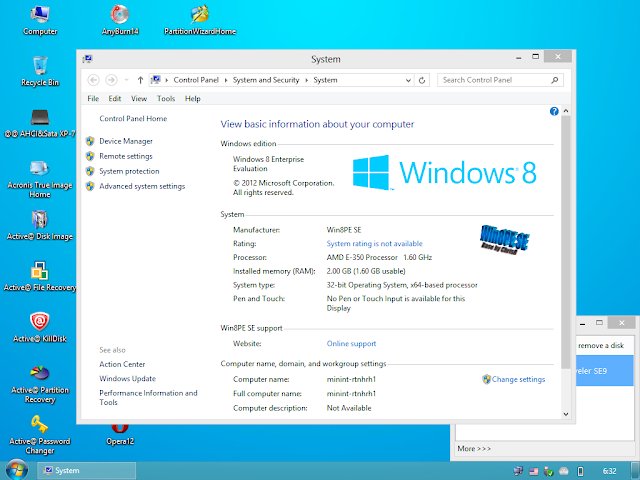Select the System taskbar button
Image resolution: width=640 pixels, height=480 pixels.
tap(87, 471)
